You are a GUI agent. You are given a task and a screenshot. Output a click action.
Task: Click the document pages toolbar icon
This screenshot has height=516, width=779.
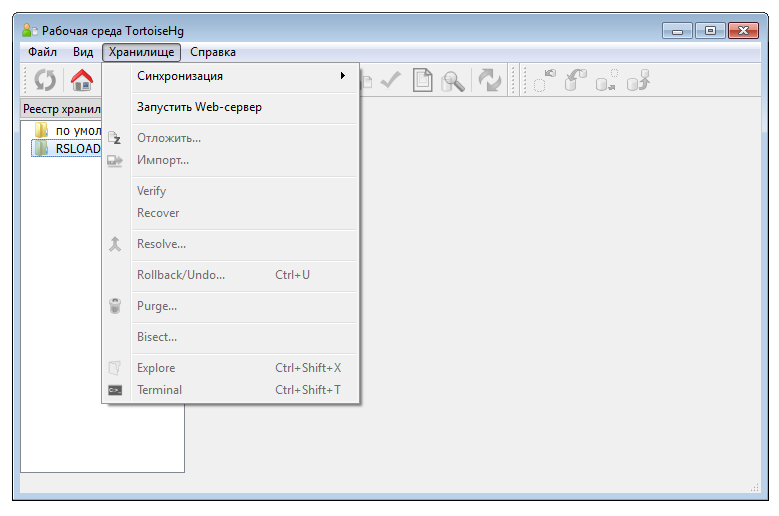coord(422,80)
